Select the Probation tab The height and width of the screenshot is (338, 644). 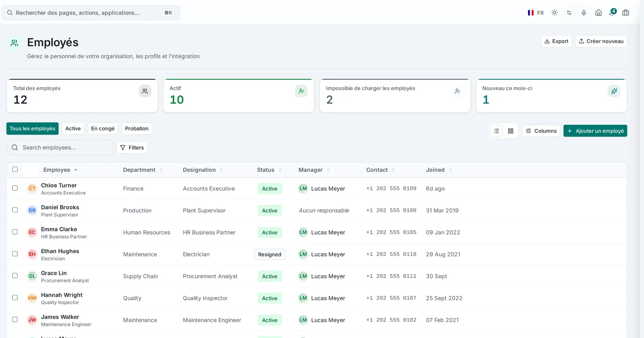137,129
